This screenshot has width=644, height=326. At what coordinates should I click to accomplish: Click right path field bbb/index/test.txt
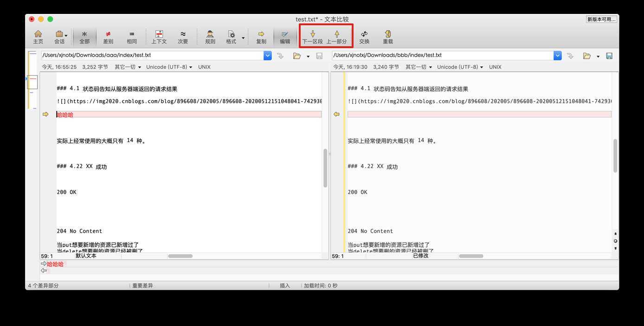(x=443, y=55)
